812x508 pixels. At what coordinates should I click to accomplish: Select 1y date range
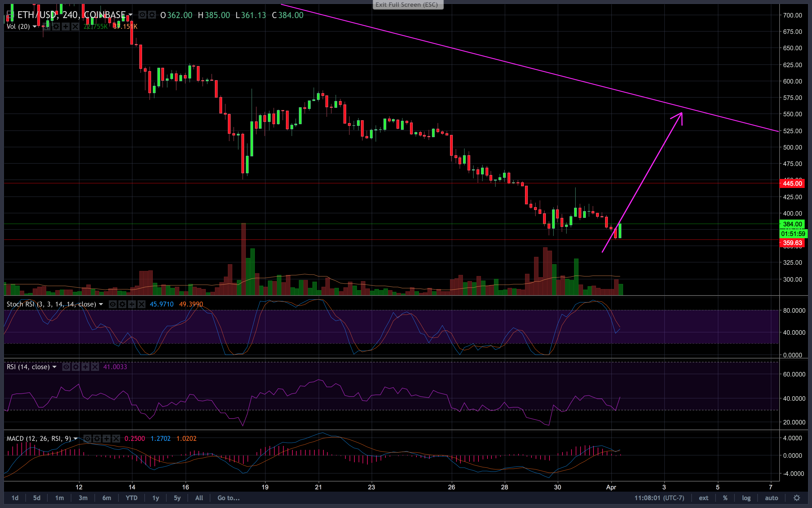tap(156, 498)
